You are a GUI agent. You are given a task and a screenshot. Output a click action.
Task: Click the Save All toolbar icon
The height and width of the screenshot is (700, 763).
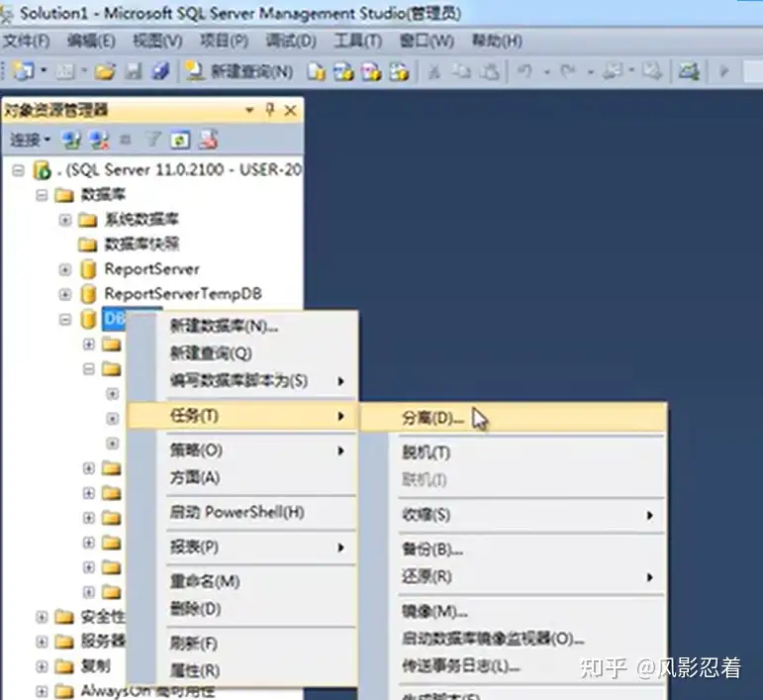tap(160, 71)
